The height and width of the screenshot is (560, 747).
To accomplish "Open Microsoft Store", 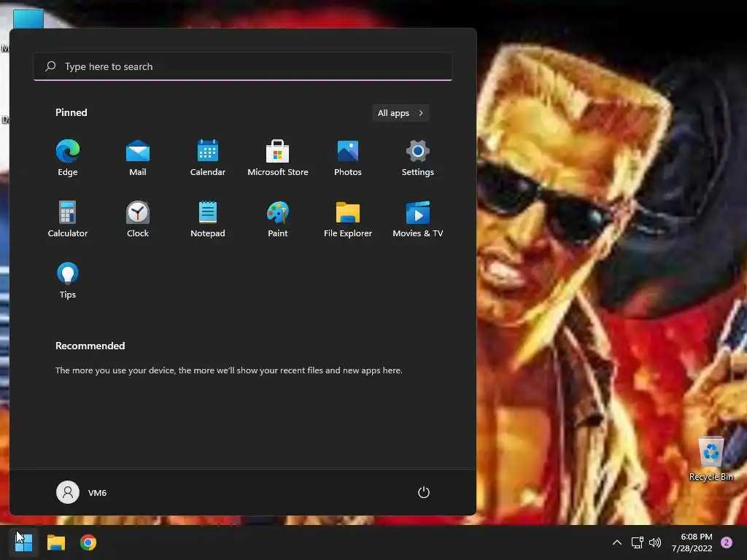I will (278, 158).
